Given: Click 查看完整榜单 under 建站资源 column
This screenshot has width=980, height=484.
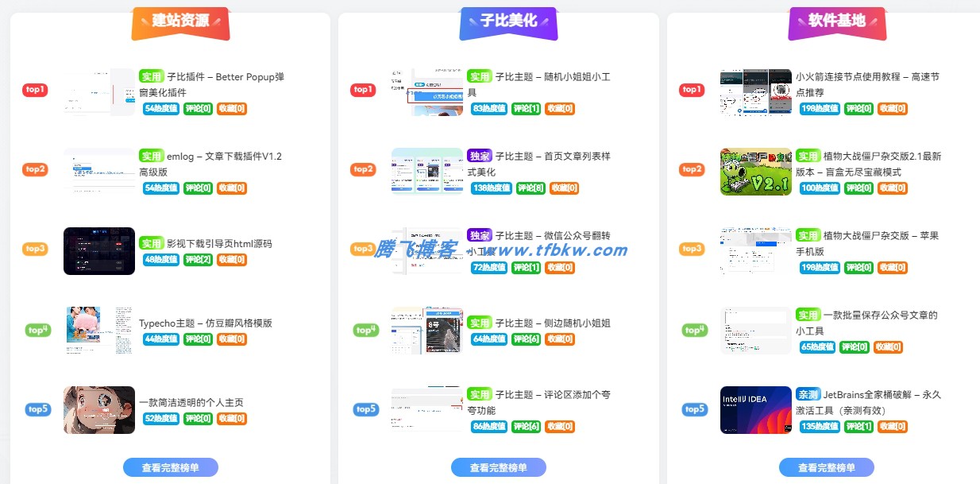Looking at the screenshot, I should [x=170, y=467].
